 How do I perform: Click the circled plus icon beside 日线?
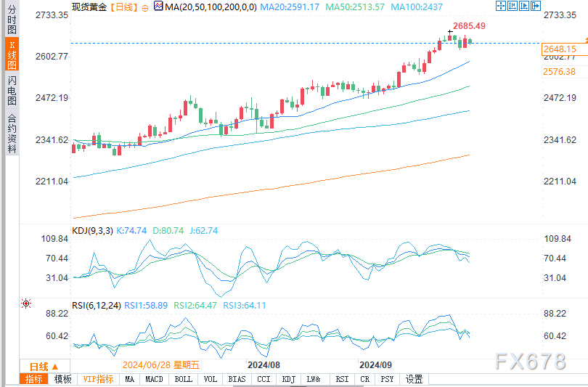146,7
